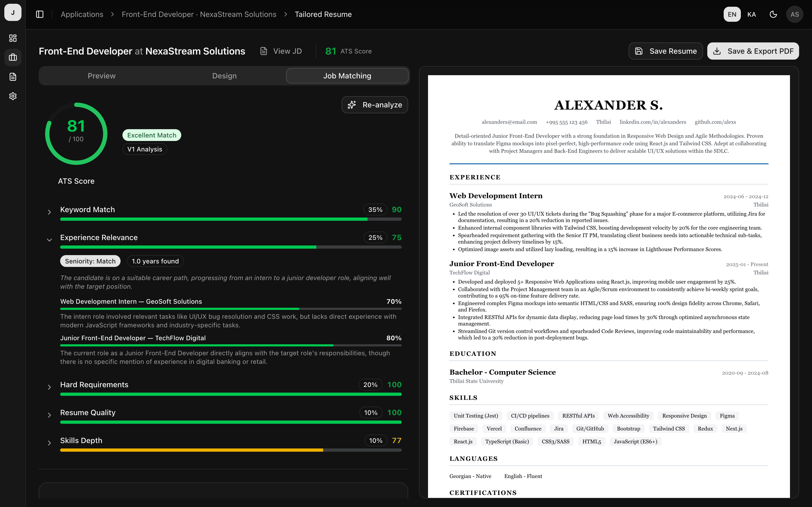Image resolution: width=812 pixels, height=507 pixels.
Task: Switch interface language to KA
Action: pos(752,14)
